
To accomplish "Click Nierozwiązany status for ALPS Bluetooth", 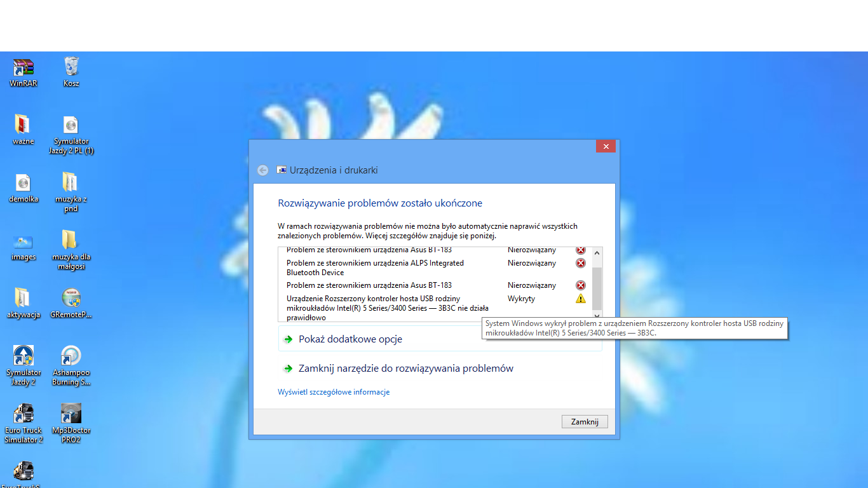I will click(532, 263).
